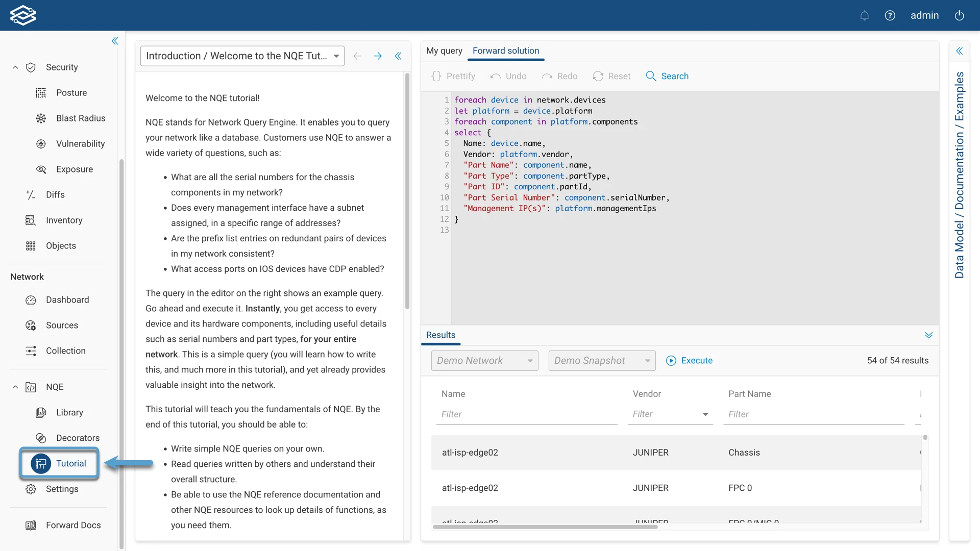Click the power logout icon
Screen dimensions: 980x551
point(959,15)
